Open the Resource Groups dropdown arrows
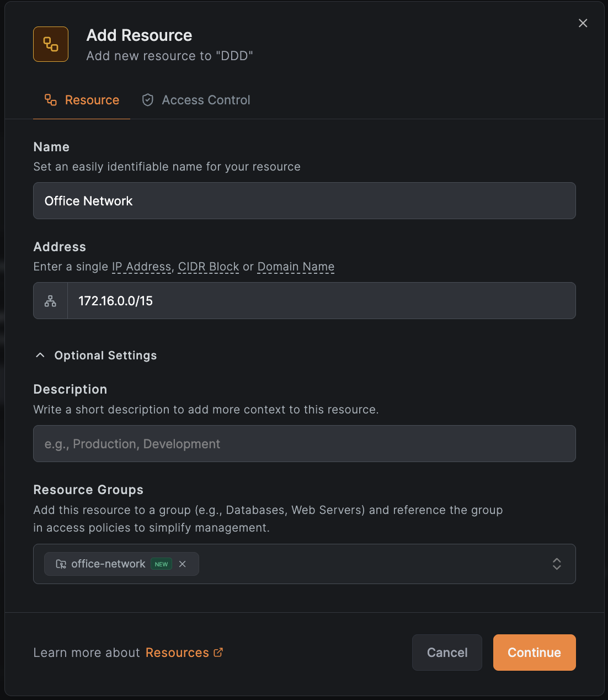608x700 pixels. pyautogui.click(x=557, y=564)
